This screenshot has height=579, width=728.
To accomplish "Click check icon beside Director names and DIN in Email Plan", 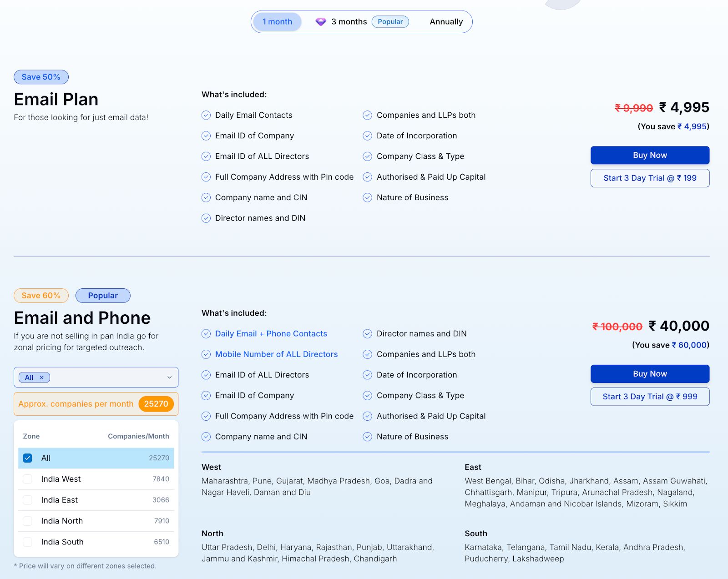I will (x=206, y=218).
